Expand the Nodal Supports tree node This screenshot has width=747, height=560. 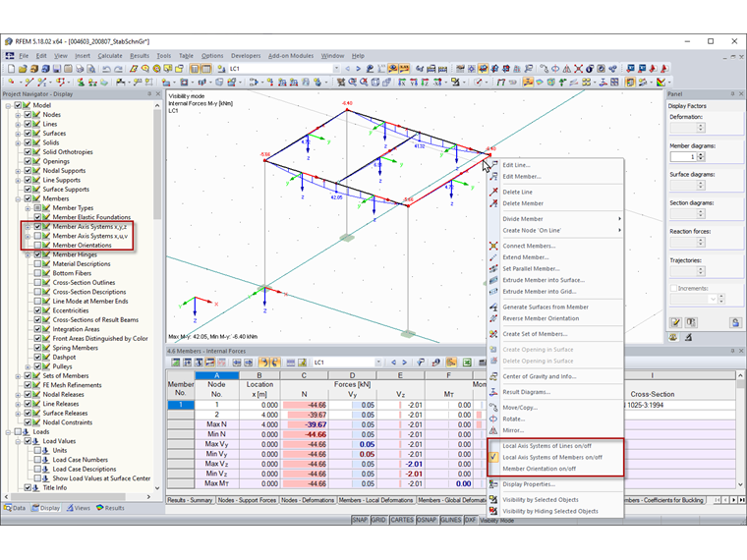(18, 171)
